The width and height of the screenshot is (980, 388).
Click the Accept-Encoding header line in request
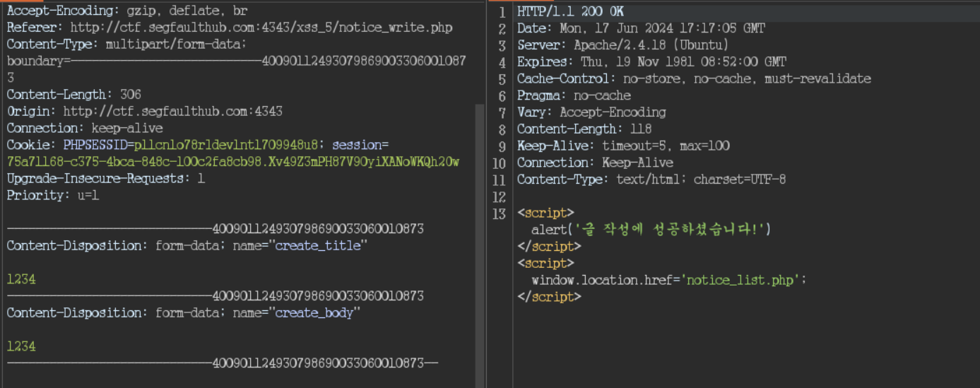[x=127, y=11]
